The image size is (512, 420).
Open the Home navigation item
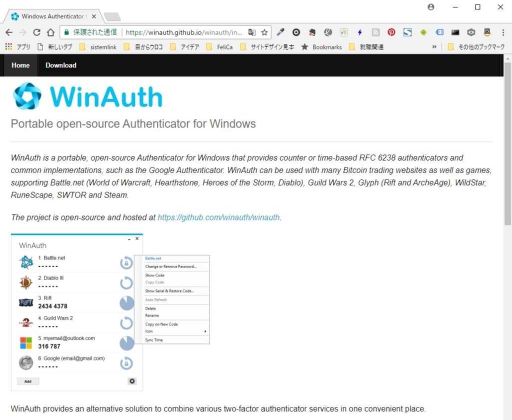(x=20, y=65)
